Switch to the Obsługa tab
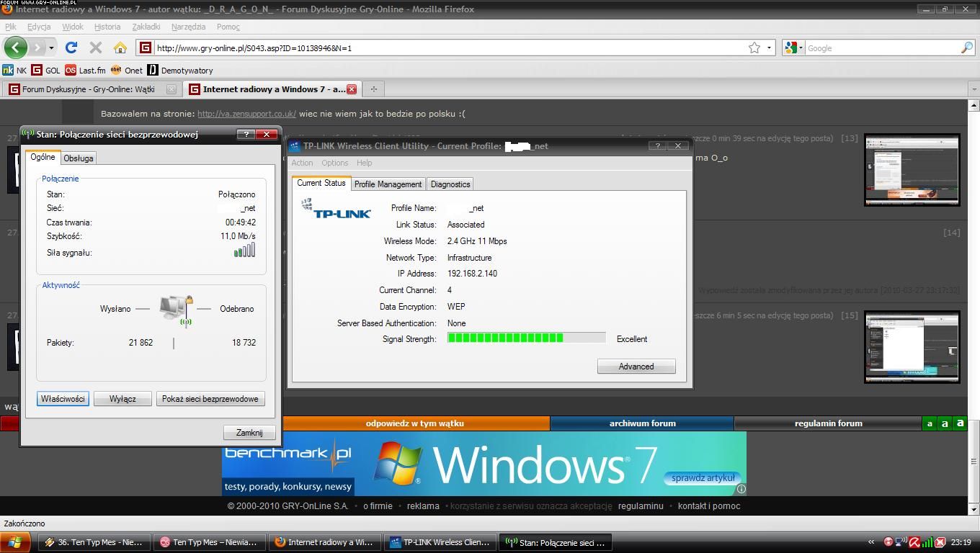This screenshot has width=980, height=553. 78,158
